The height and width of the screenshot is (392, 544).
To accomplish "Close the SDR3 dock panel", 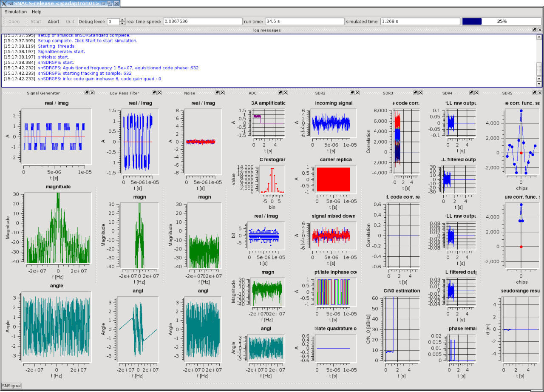I will 420,93.
